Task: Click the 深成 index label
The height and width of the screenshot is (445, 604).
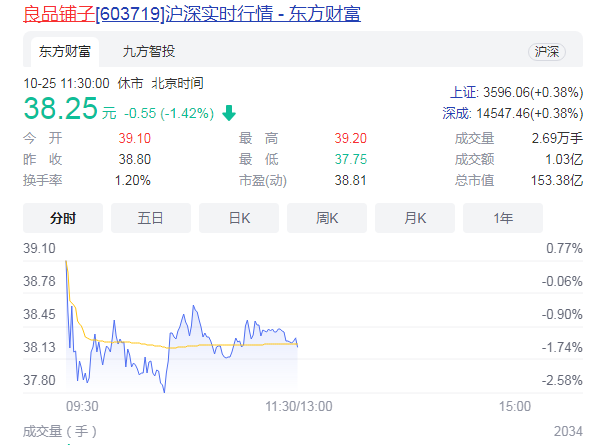Action: click(x=457, y=113)
